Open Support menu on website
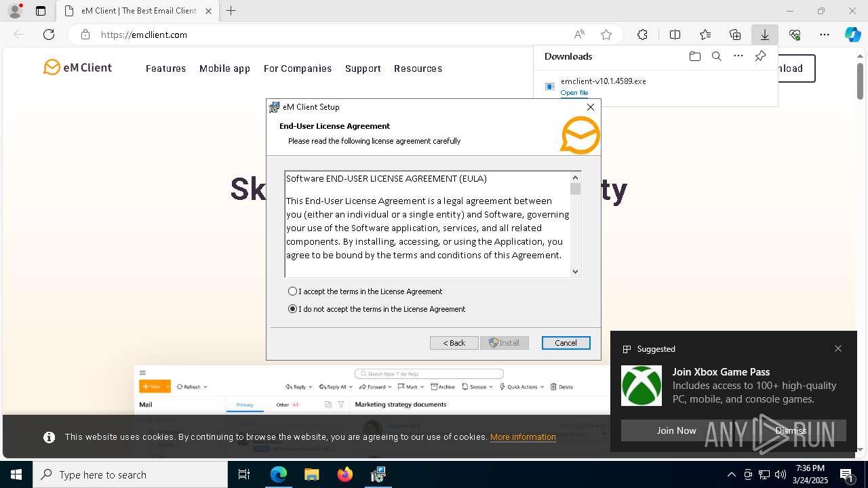868x488 pixels. tap(363, 68)
